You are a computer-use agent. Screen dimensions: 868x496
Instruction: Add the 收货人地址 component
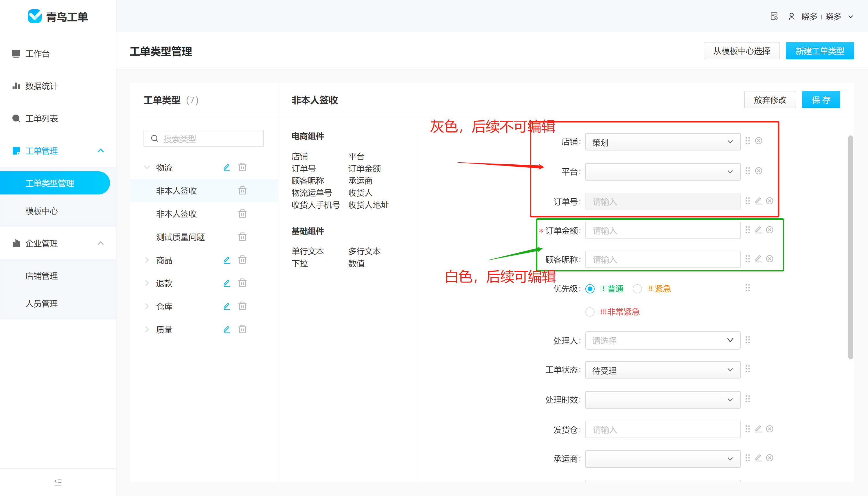click(x=368, y=205)
